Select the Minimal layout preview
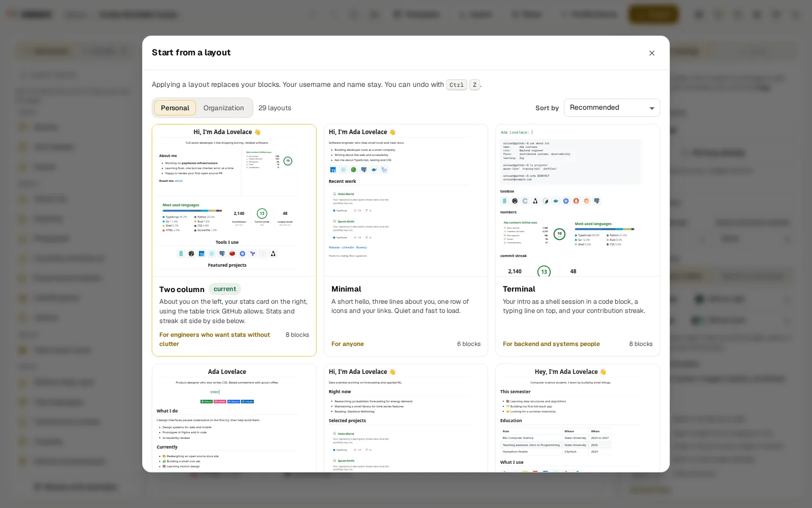The height and width of the screenshot is (508, 812). [406, 201]
